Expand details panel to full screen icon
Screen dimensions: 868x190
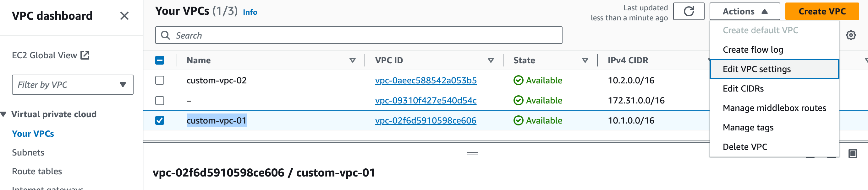click(853, 154)
